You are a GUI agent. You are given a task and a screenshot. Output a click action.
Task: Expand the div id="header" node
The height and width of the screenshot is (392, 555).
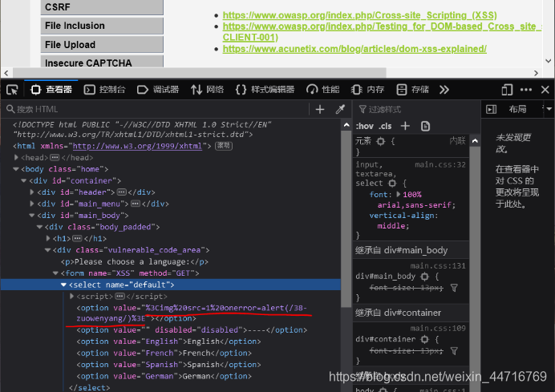(x=32, y=192)
